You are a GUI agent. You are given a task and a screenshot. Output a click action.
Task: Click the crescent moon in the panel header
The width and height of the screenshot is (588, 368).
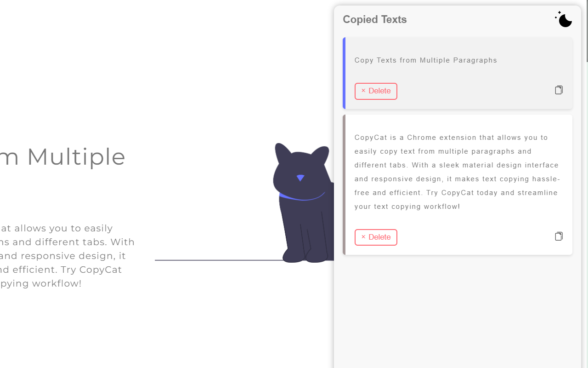tap(565, 20)
